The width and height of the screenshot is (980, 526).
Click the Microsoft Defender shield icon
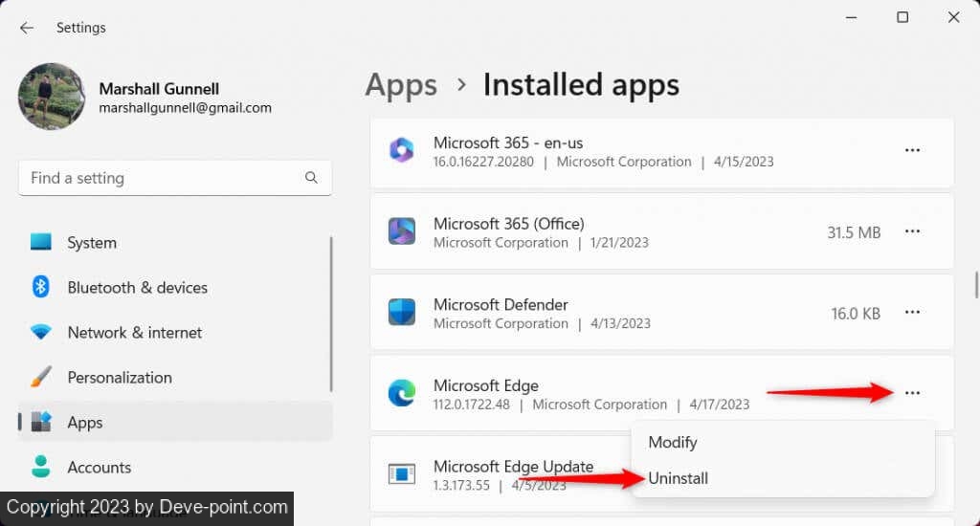pos(401,313)
